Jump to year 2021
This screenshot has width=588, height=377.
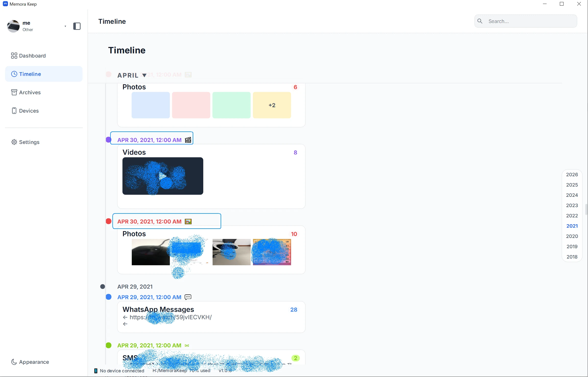[x=572, y=226]
